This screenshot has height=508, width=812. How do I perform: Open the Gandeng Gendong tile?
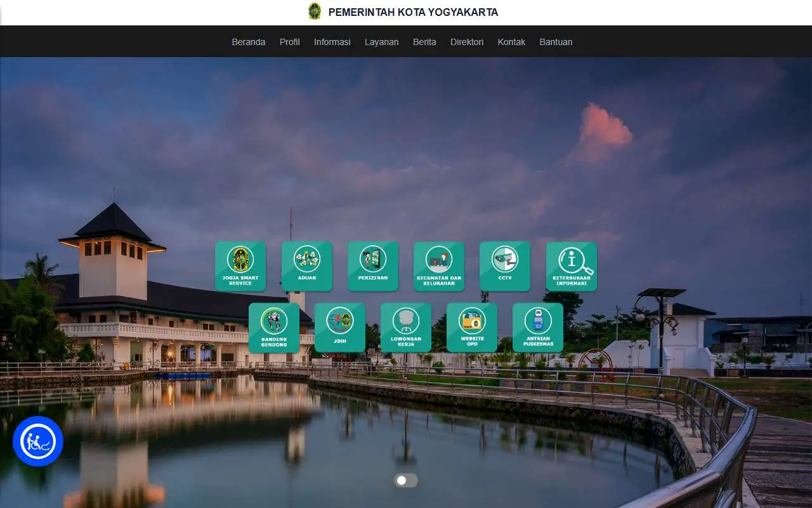[274, 328]
